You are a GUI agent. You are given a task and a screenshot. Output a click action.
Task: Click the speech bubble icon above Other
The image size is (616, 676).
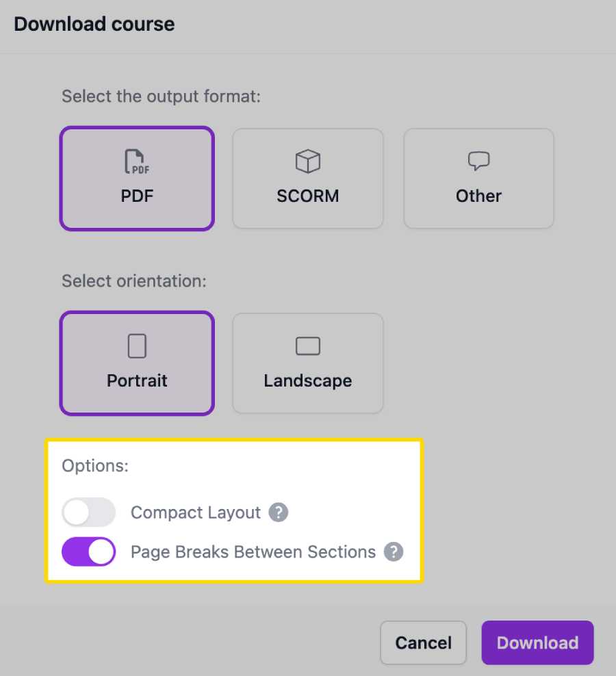pyautogui.click(x=478, y=160)
